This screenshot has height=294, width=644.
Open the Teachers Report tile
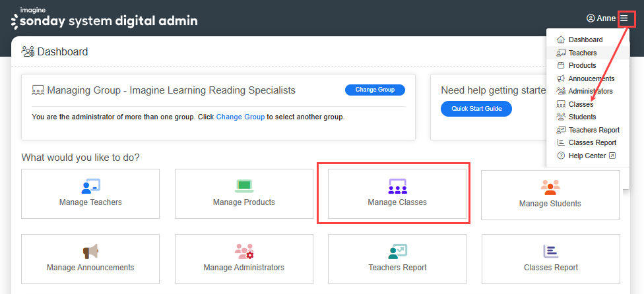point(397,259)
